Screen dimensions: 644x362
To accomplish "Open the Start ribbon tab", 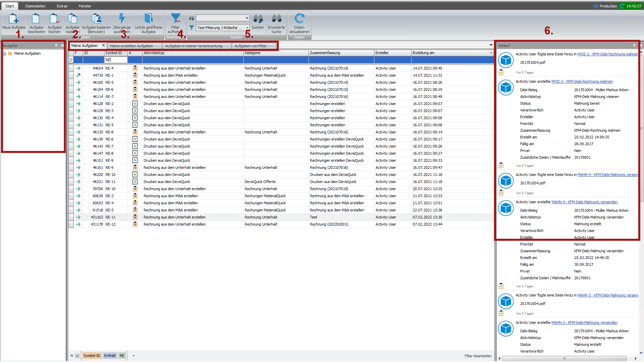I will coord(9,6).
